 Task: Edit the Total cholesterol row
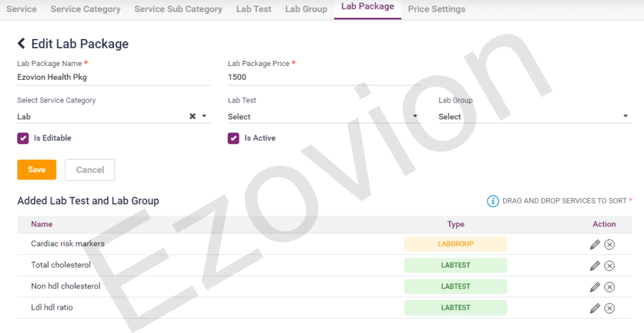tap(595, 266)
